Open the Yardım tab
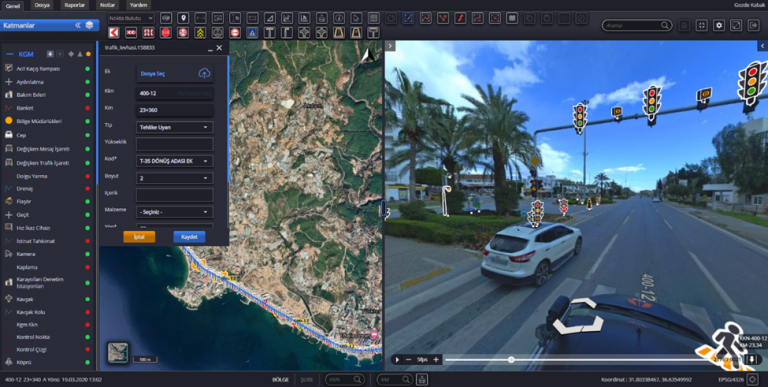The image size is (768, 387). coord(139,5)
